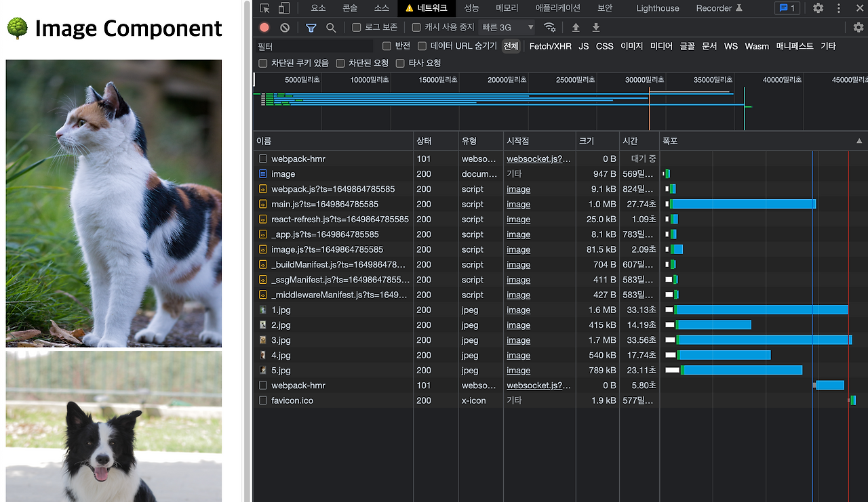Image resolution: width=868 pixels, height=502 pixels.
Task: Open the Recorder tab
Action: point(719,8)
